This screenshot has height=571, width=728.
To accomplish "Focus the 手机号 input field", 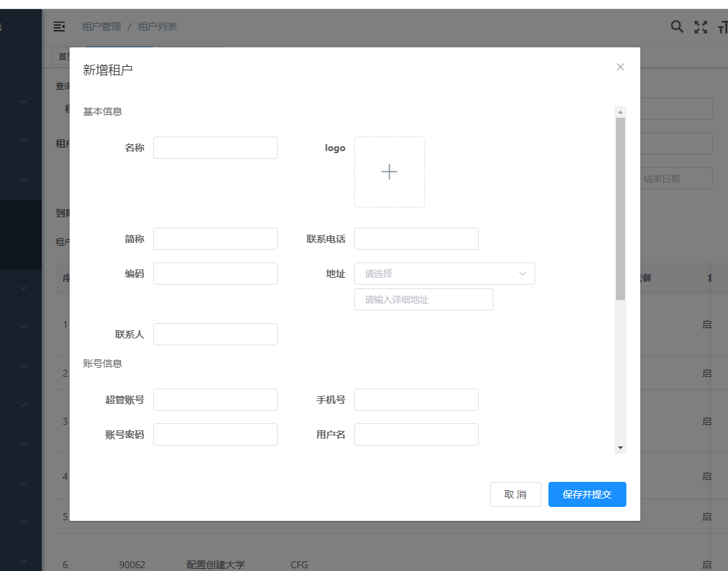I will click(x=416, y=400).
